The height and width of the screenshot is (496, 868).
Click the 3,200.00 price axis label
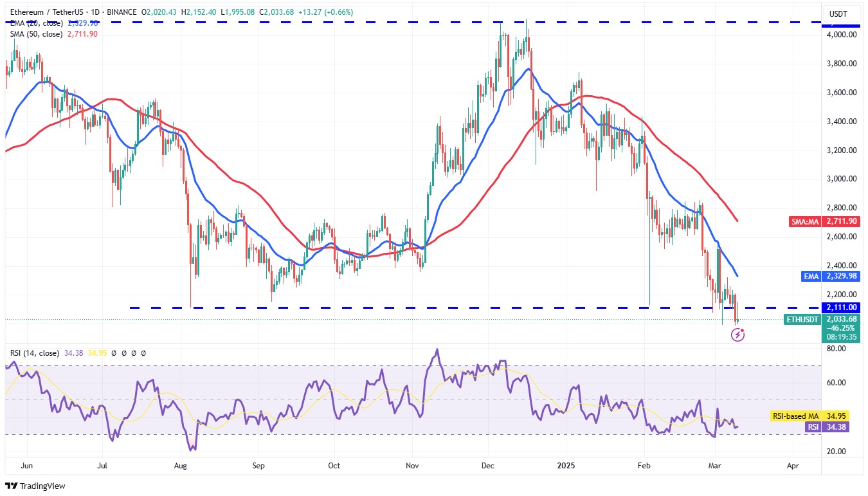coord(840,151)
